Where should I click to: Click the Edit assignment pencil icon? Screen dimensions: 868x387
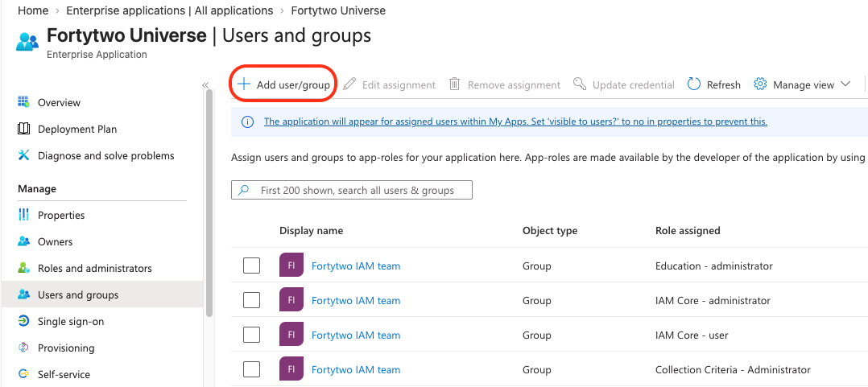tap(349, 84)
